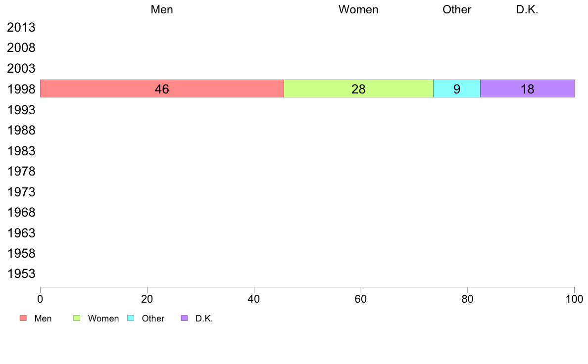Click the 100 tick label on x-axis
Viewport: 588px width, 364px height.
pos(574,299)
